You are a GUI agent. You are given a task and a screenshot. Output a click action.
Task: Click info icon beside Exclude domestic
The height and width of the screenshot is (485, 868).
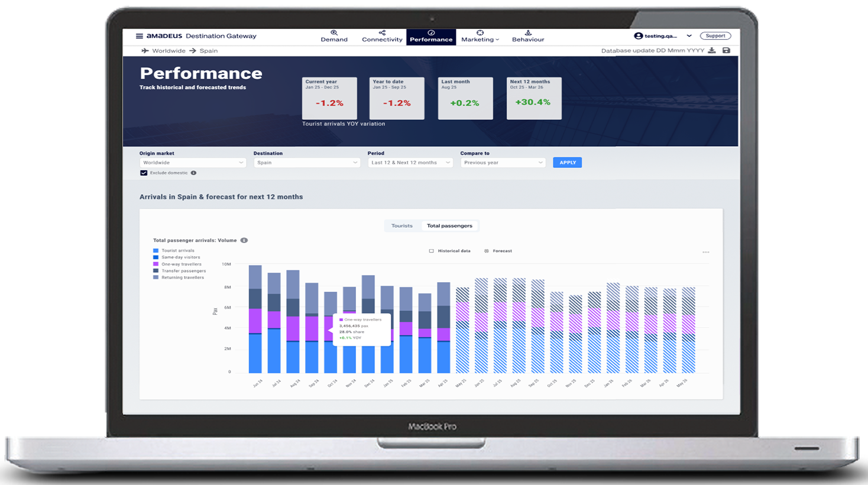[193, 173]
